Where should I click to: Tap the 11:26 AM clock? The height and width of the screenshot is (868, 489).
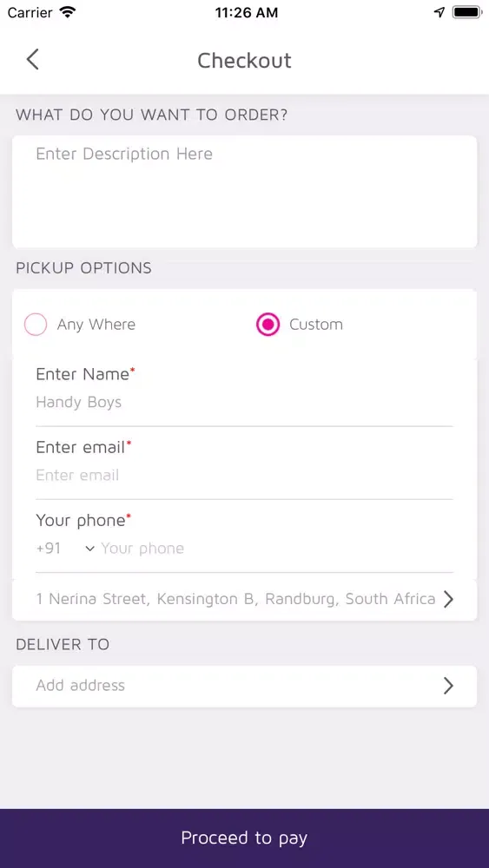coord(247,12)
